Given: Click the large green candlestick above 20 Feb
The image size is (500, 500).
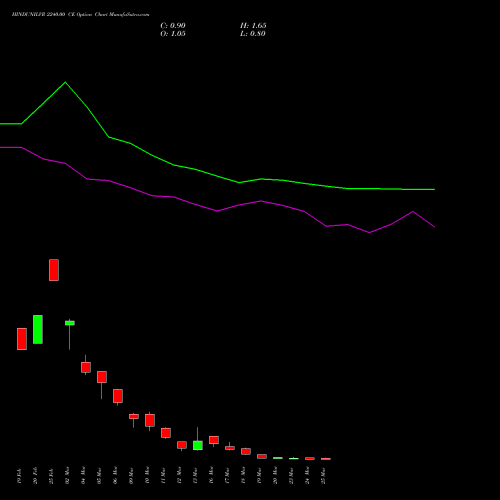Looking at the screenshot, I should pos(38,329).
